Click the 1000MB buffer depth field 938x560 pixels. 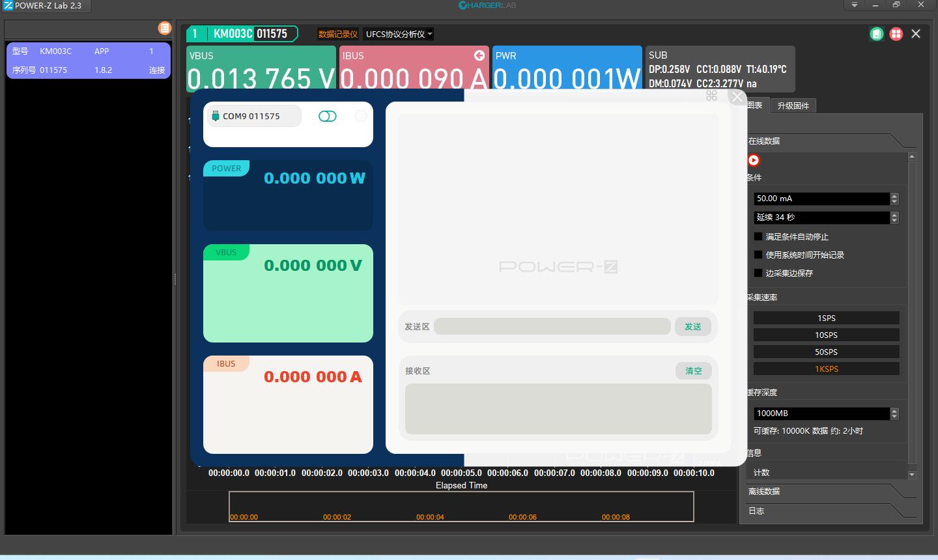click(x=822, y=413)
